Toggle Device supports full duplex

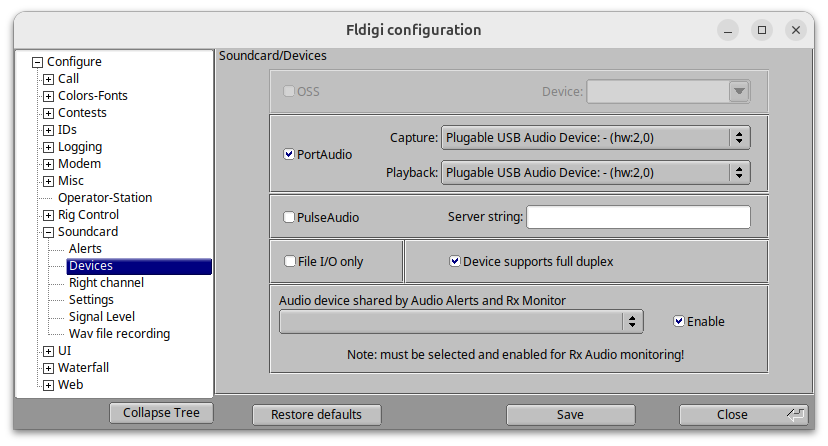(x=455, y=262)
